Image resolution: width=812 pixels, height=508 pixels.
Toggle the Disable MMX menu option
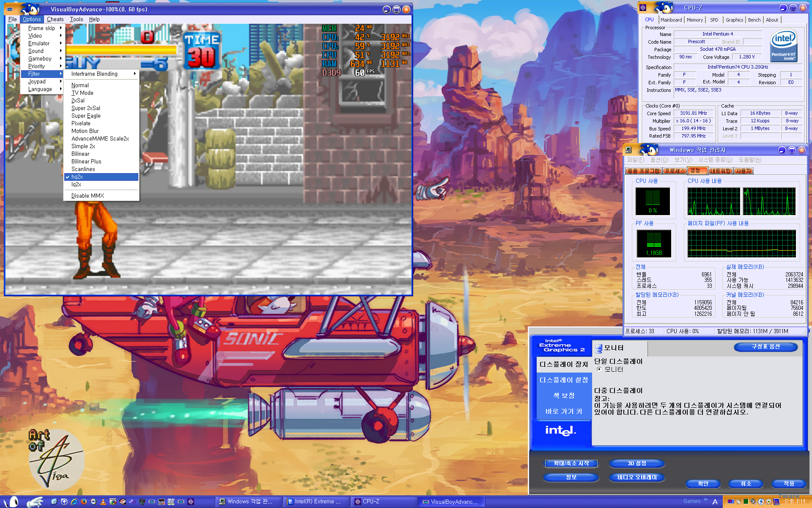(x=88, y=196)
